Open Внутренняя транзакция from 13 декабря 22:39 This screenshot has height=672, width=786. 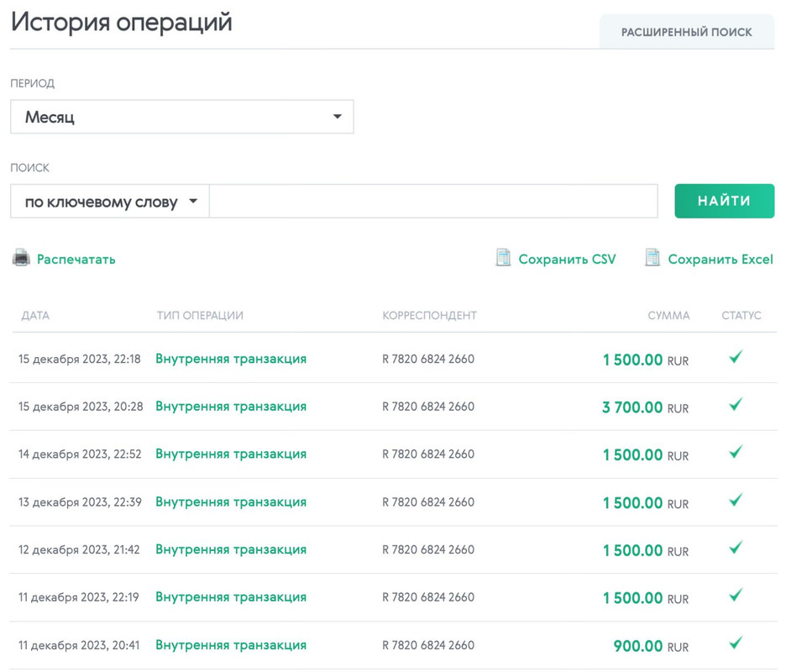pyautogui.click(x=231, y=502)
